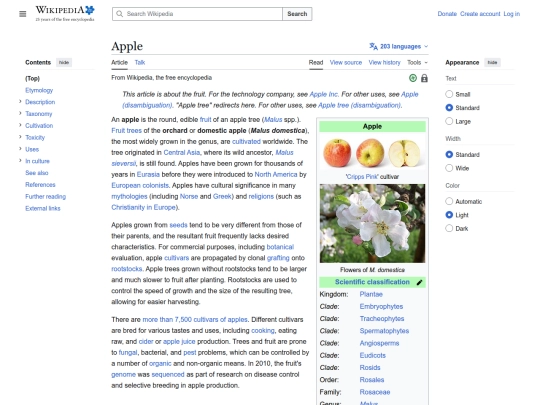The height and width of the screenshot is (405, 540).
Task: Open the Cripps Pink apples image
Action: tap(372, 153)
